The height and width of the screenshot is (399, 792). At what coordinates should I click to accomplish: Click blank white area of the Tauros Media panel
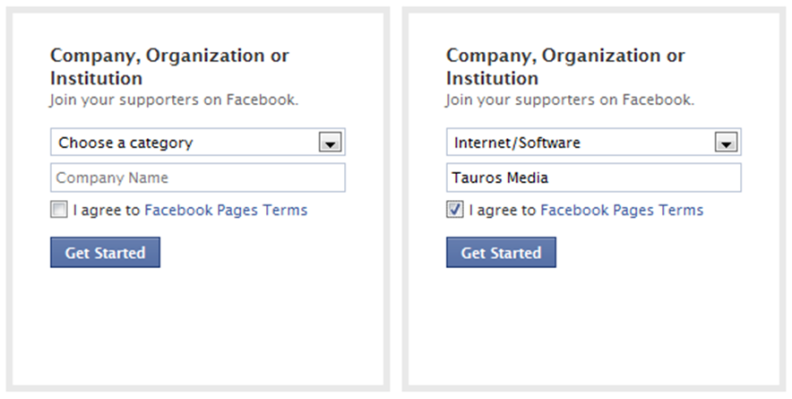[593, 328]
